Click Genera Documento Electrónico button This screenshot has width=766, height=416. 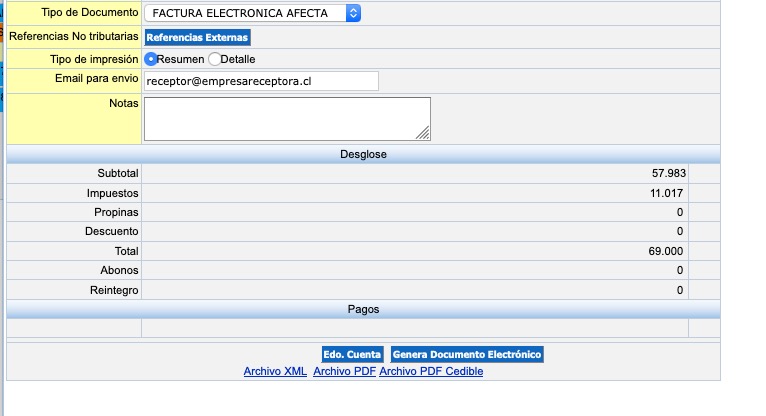pyautogui.click(x=466, y=354)
